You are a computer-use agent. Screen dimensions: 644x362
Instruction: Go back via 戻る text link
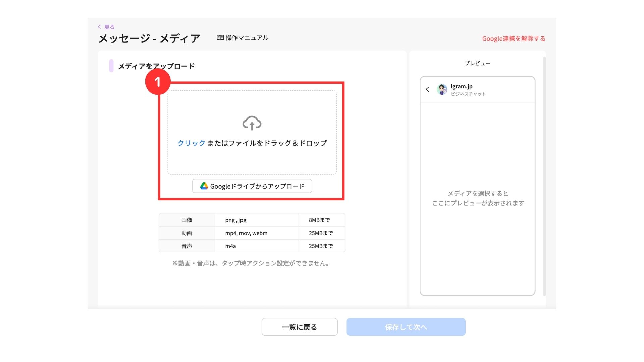click(109, 27)
